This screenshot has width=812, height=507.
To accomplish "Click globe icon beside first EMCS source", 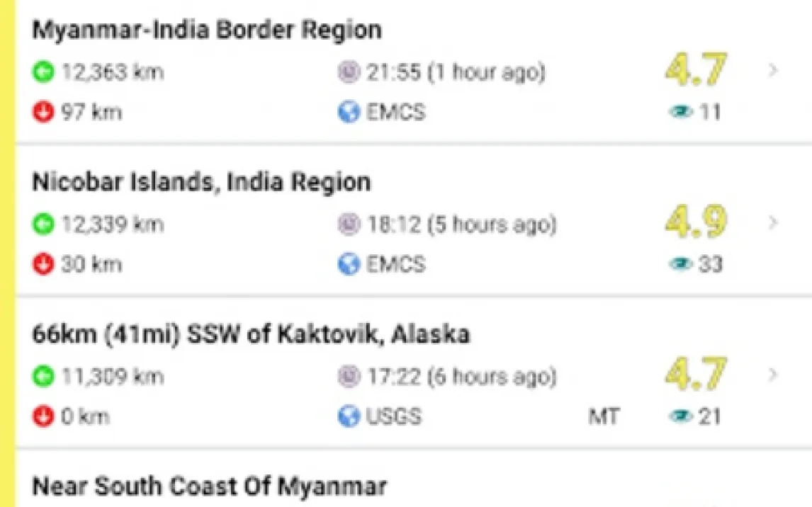I will pos(349,113).
